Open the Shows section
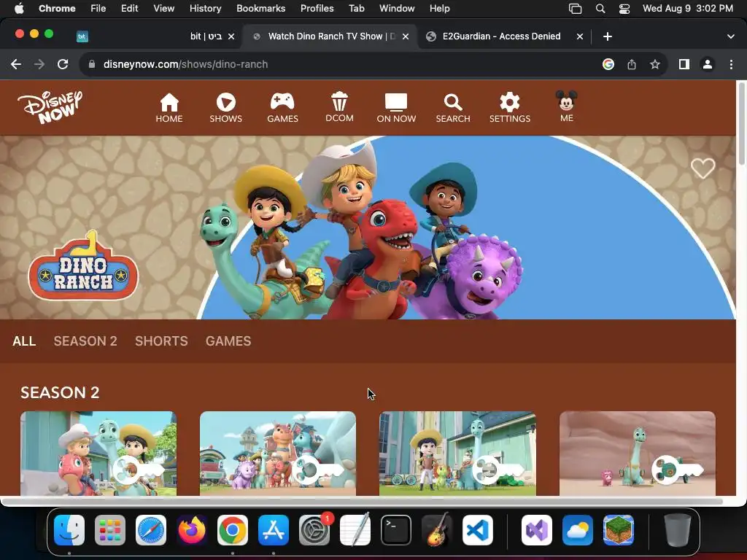 pyautogui.click(x=226, y=108)
